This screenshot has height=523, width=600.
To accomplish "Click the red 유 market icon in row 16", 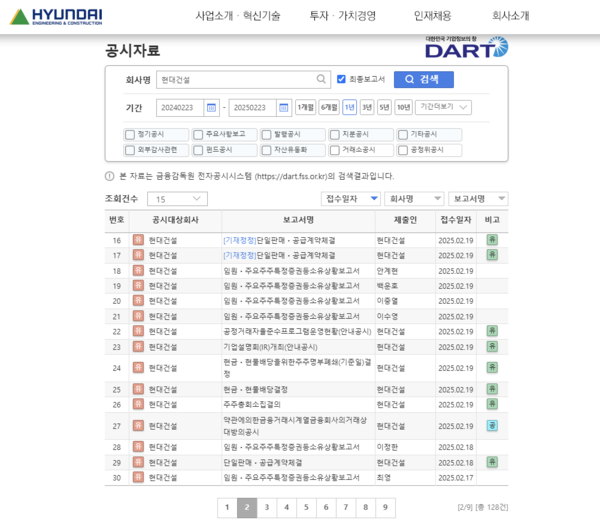I will (x=138, y=240).
